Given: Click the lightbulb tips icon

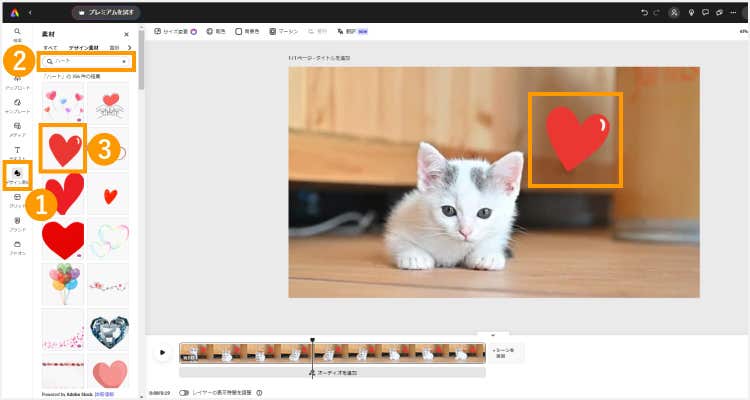Looking at the screenshot, I should (691, 13).
